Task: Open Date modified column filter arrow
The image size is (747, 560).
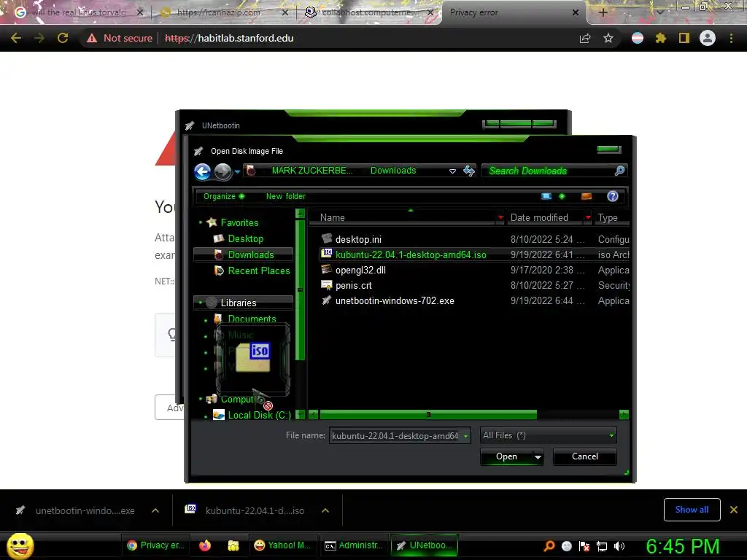Action: coord(588,217)
